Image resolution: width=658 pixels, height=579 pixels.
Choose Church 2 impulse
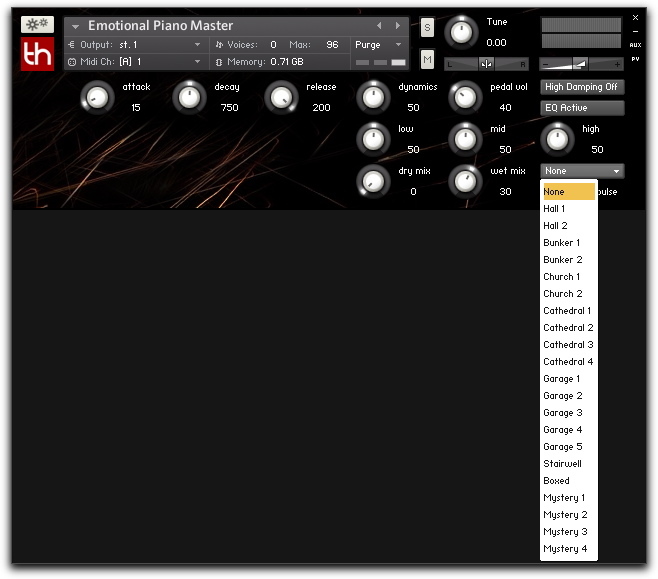pyautogui.click(x=569, y=294)
